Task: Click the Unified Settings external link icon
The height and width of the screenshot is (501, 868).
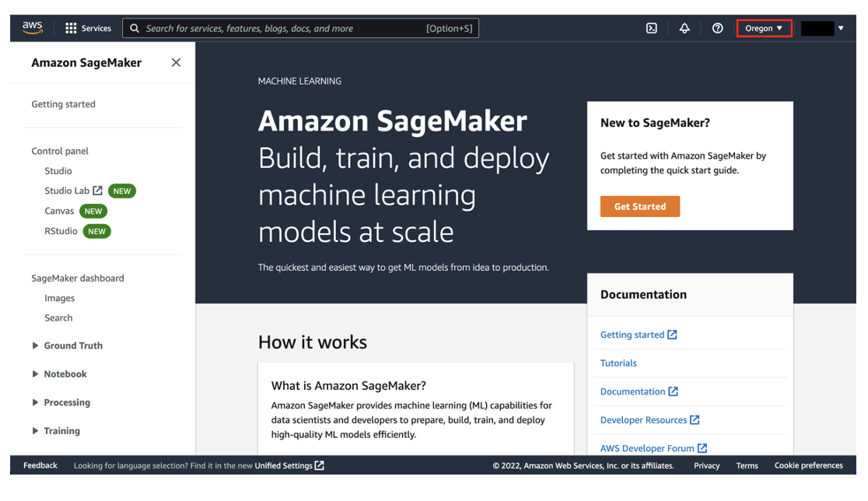Action: [320, 465]
